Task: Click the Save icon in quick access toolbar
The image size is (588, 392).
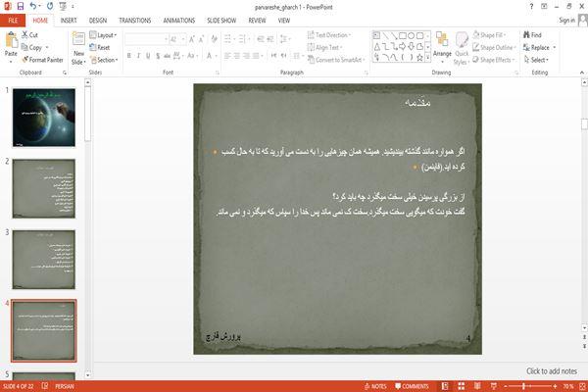Action: coord(21,6)
